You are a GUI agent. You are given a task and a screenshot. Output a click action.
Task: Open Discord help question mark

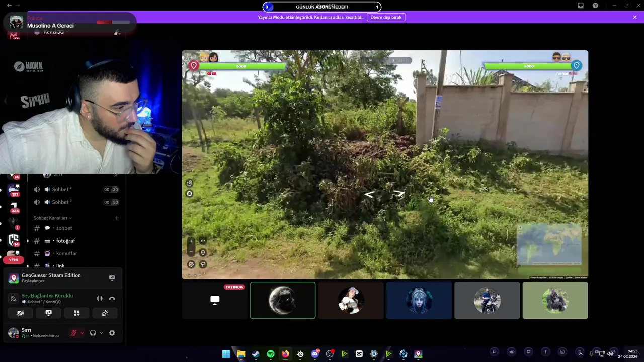[x=595, y=6]
